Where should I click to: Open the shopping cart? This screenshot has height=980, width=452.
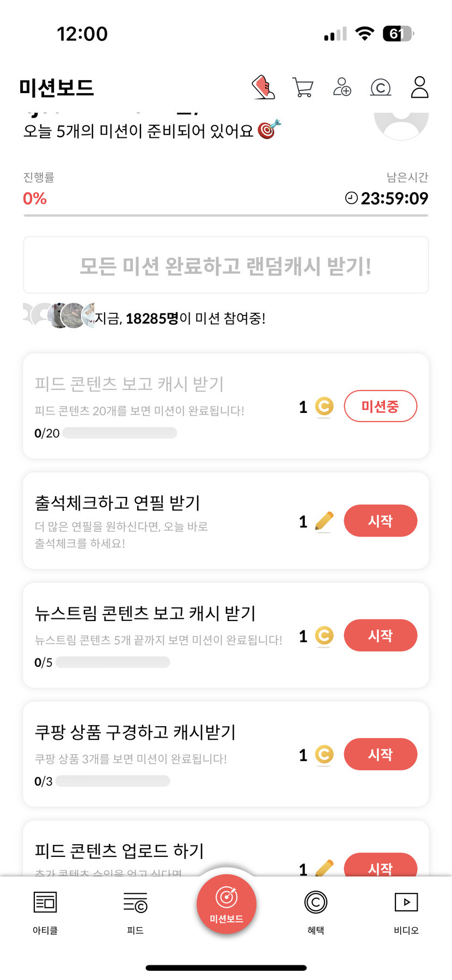(303, 87)
